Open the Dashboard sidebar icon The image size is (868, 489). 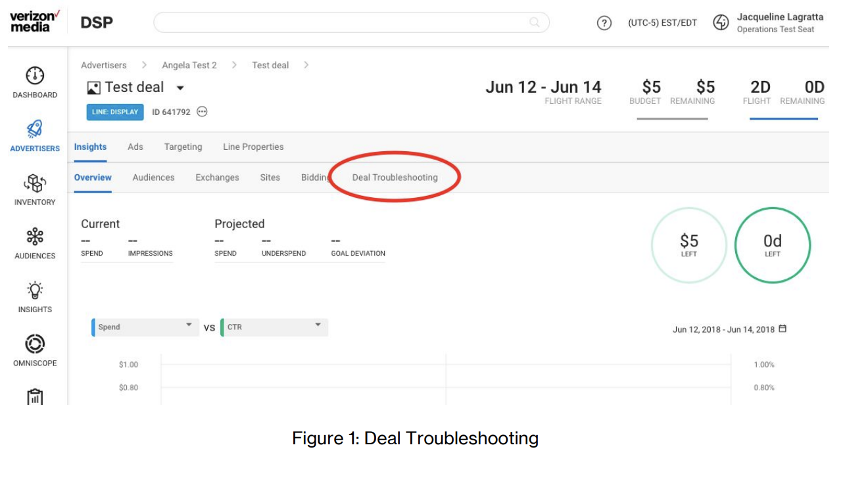click(x=35, y=75)
